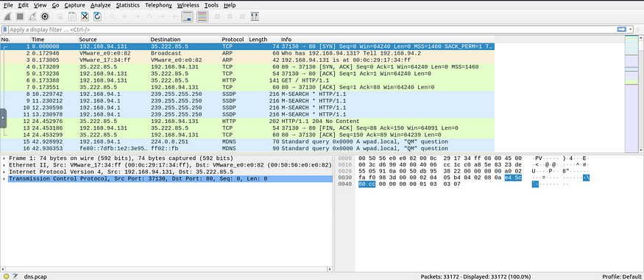Jump to the last packet

174,17
